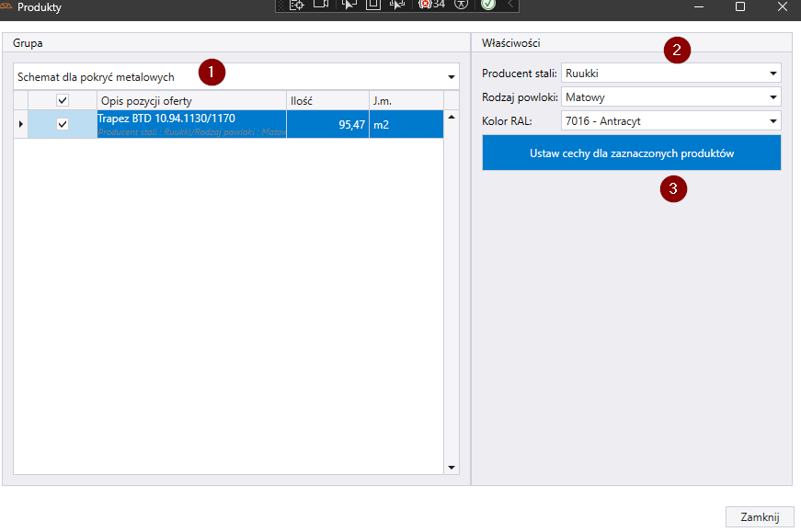Screen dimensions: 801x532
Task: Expand the Kolor RAL dropdown
Action: point(772,121)
